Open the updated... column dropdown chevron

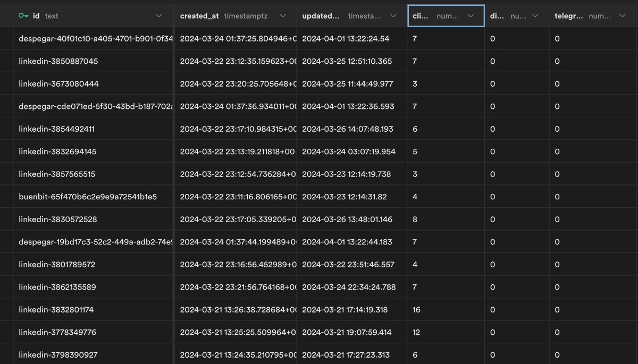click(x=393, y=16)
